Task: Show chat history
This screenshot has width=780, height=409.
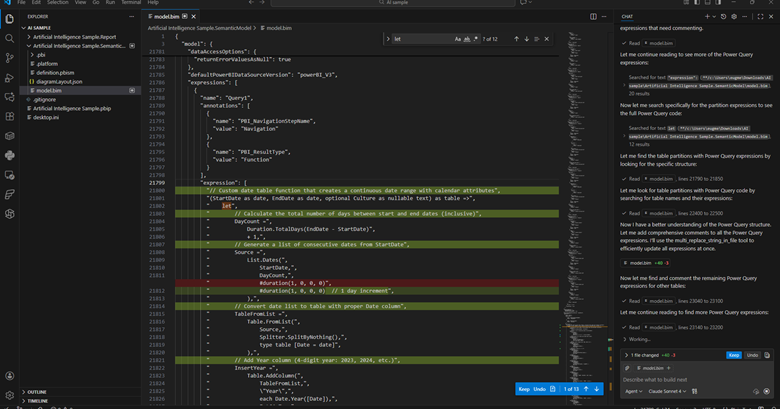Action: [723, 16]
